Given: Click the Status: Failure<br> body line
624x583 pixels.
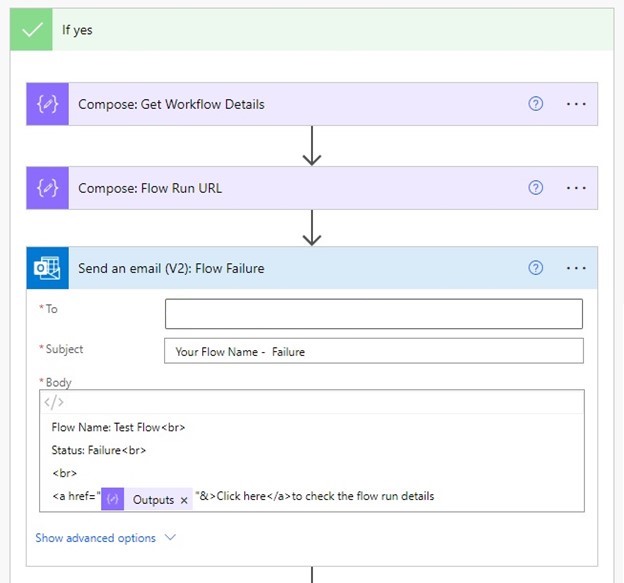Looking at the screenshot, I should [x=99, y=450].
